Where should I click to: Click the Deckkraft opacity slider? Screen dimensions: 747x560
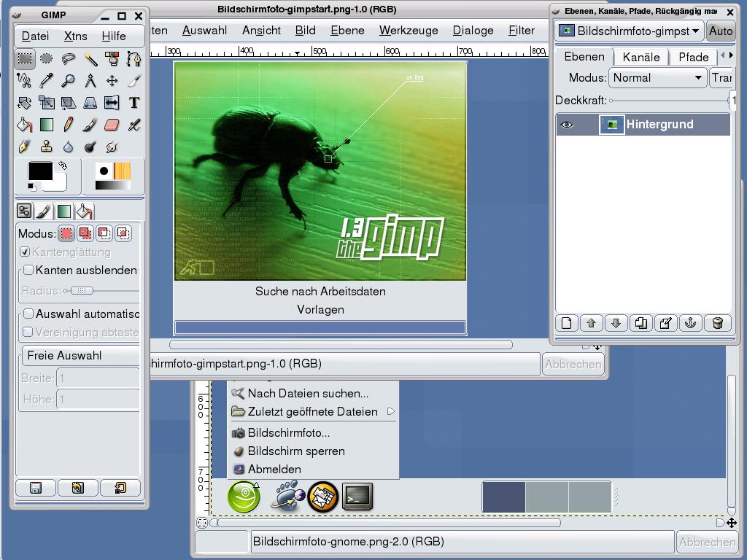[x=668, y=101]
